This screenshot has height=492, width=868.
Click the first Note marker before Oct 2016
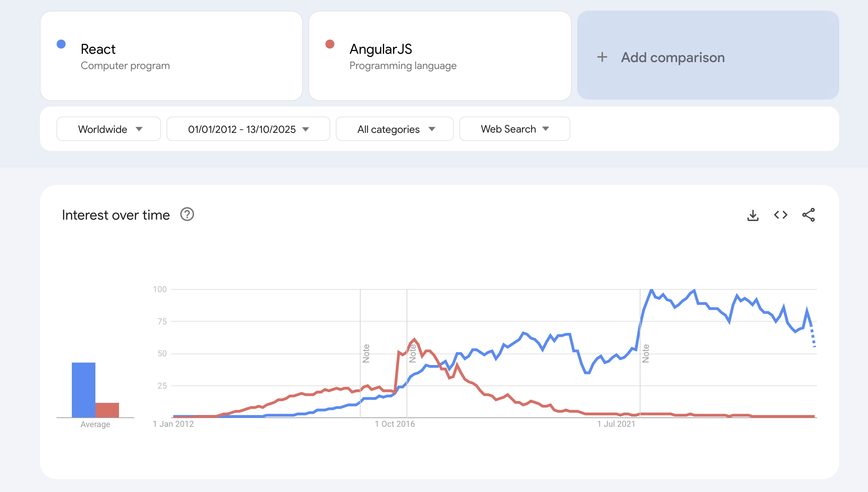366,353
